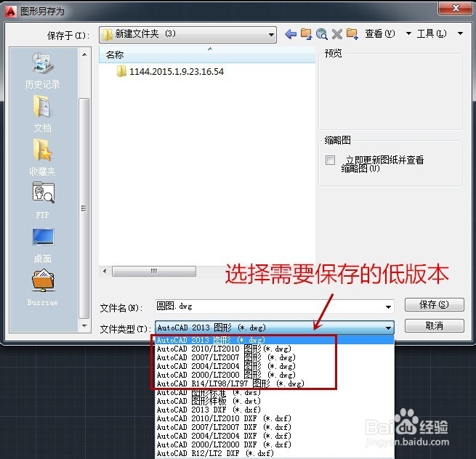Select AutoCAD 2007/LT2007 DXF option

275,427
